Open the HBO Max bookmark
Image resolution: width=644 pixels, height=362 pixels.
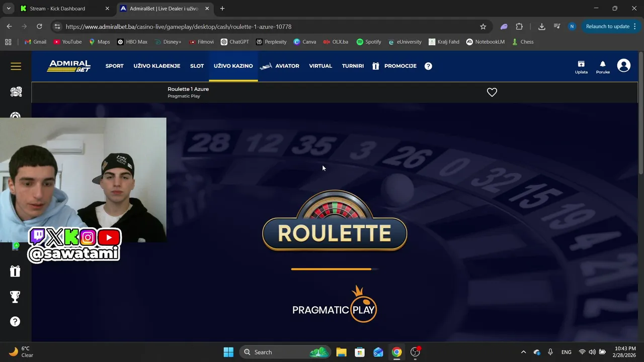pos(132,42)
